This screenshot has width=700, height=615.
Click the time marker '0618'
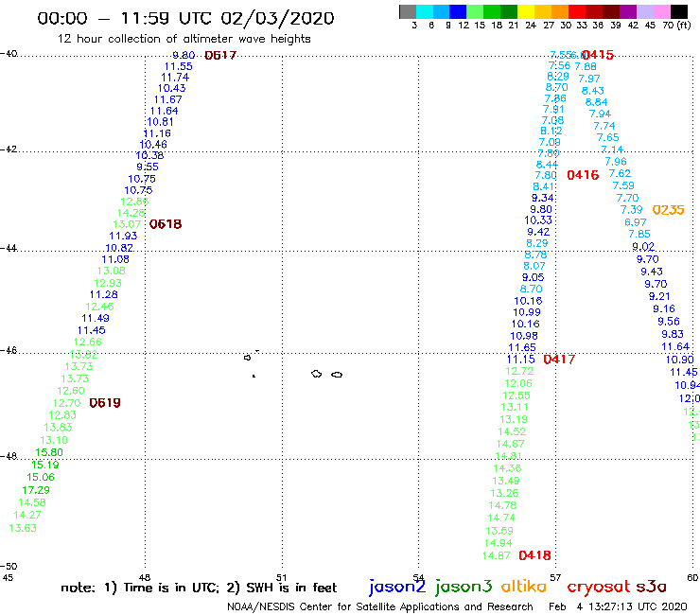coord(166,224)
